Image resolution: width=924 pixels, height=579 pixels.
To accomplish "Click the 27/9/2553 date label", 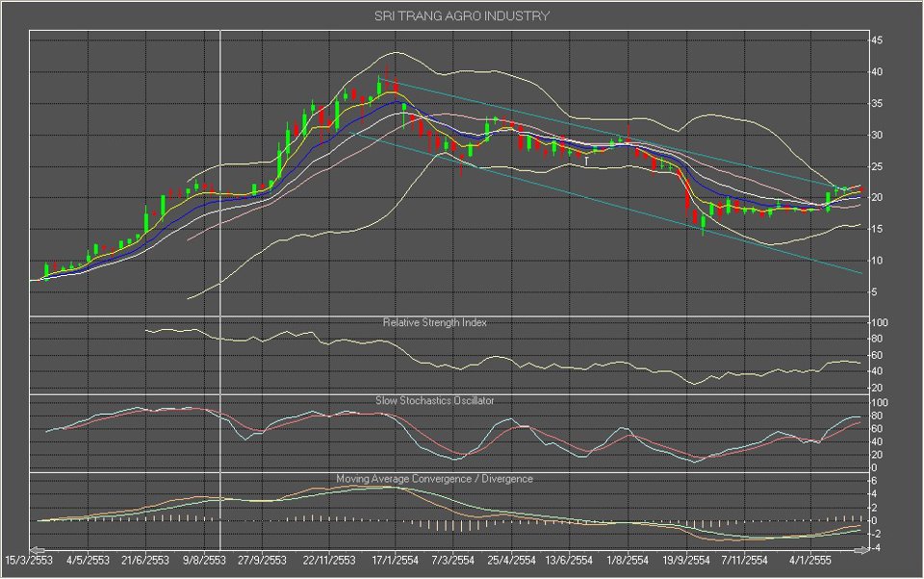I will (262, 560).
